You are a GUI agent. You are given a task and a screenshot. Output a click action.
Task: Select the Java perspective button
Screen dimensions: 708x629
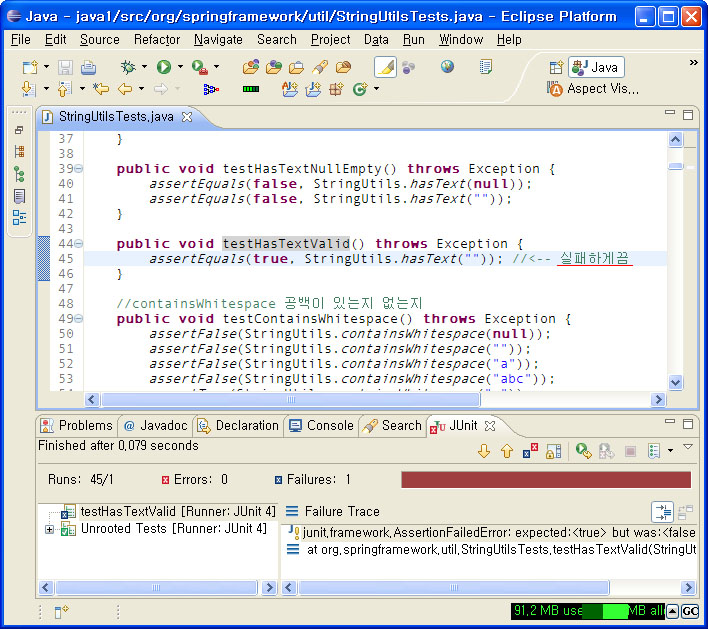596,68
